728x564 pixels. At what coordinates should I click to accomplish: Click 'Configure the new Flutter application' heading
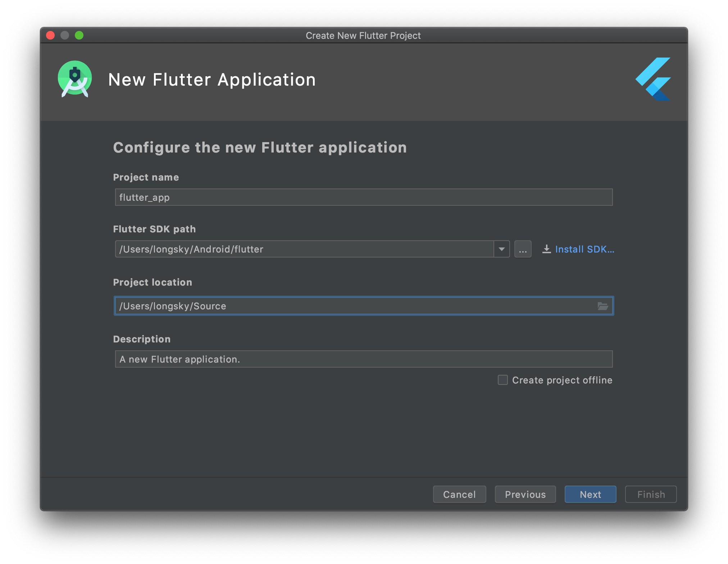point(260,147)
